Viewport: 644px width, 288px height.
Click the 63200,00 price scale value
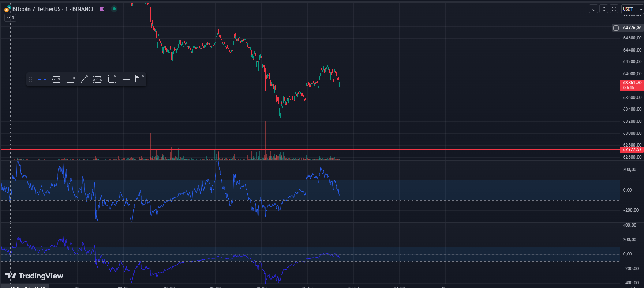(x=632, y=121)
